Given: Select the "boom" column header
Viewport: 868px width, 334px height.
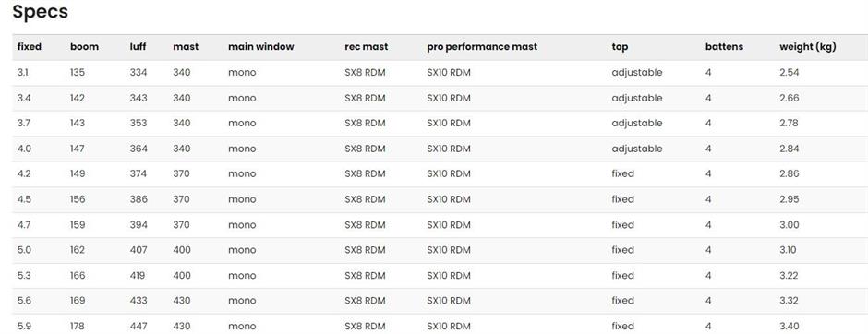Looking at the screenshot, I should (84, 47).
